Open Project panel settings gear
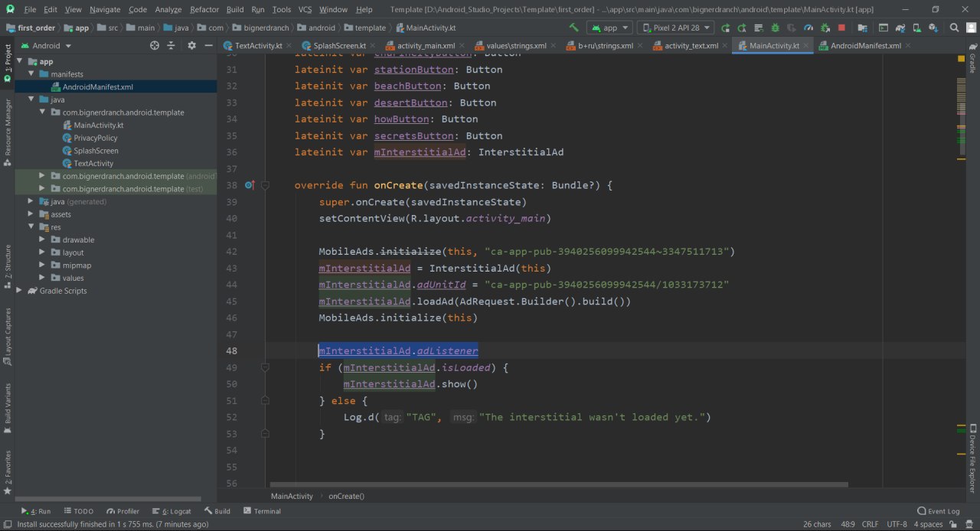 (x=191, y=46)
